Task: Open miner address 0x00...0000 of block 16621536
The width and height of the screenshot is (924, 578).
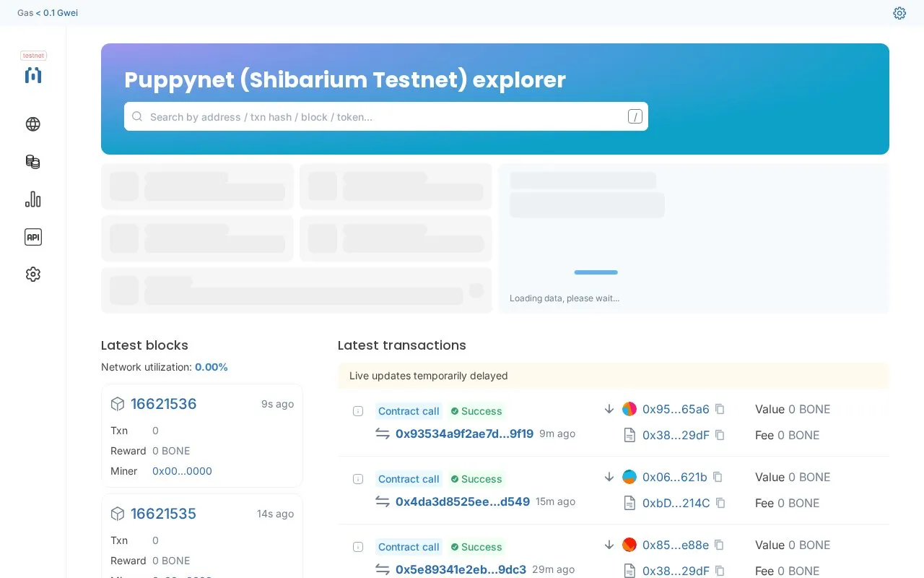Action: tap(182, 471)
